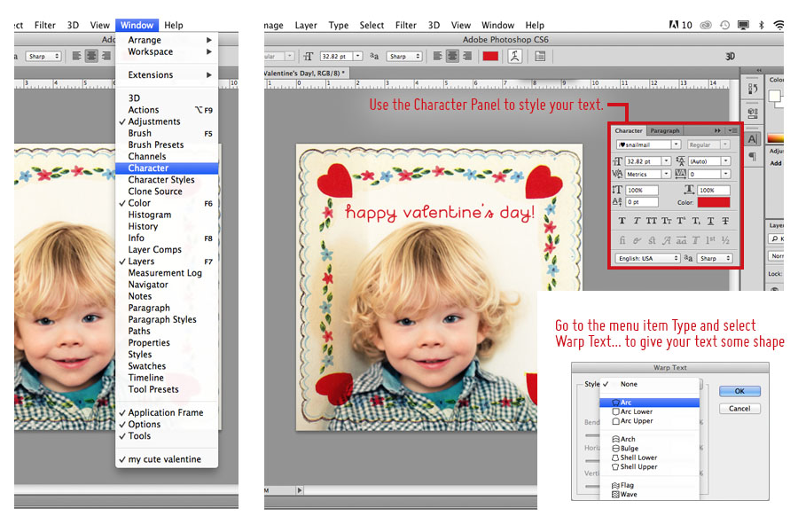Toggle Faux Italic in Character panel

pyautogui.click(x=637, y=221)
